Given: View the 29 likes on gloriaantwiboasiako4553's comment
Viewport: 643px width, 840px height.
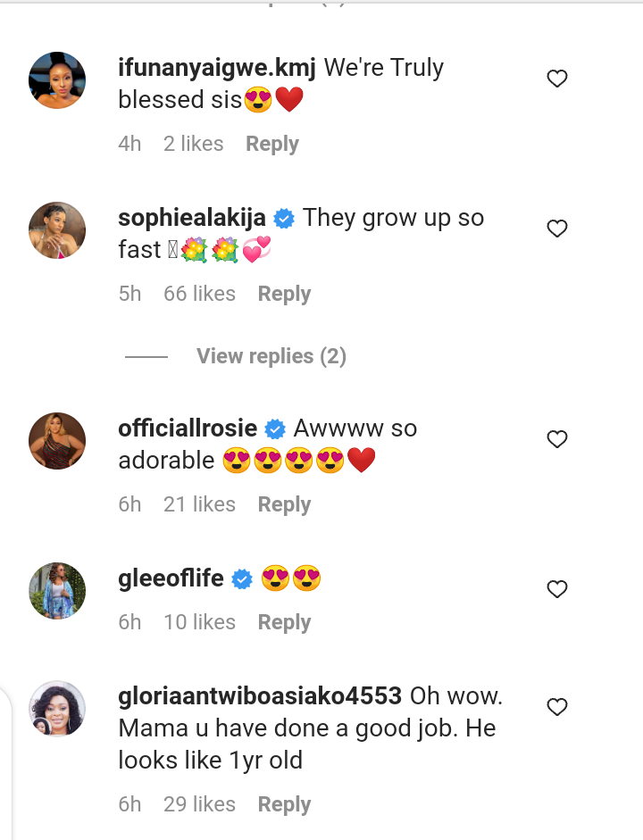Looking at the screenshot, I should (x=199, y=804).
